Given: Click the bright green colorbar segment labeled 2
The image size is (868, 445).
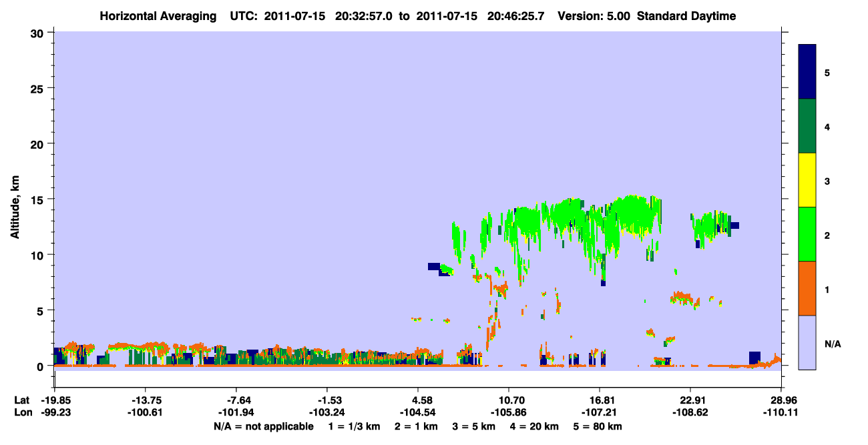Looking at the screenshot, I should [807, 234].
